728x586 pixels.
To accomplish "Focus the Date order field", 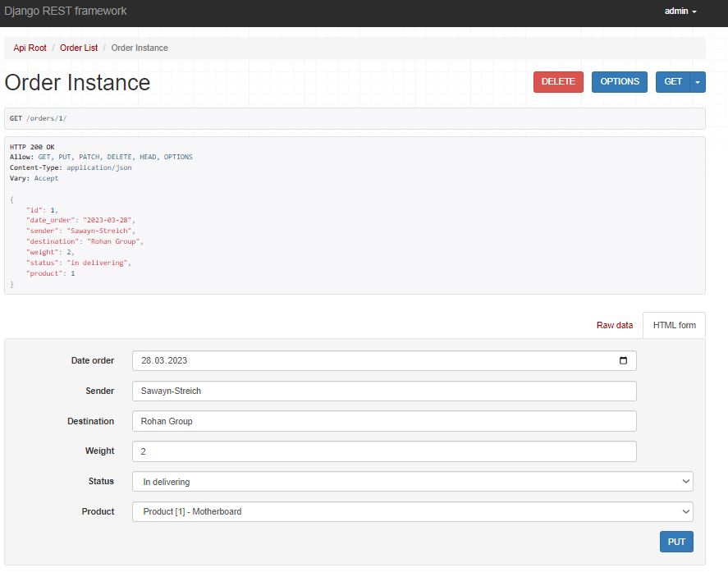I will click(369, 360).
